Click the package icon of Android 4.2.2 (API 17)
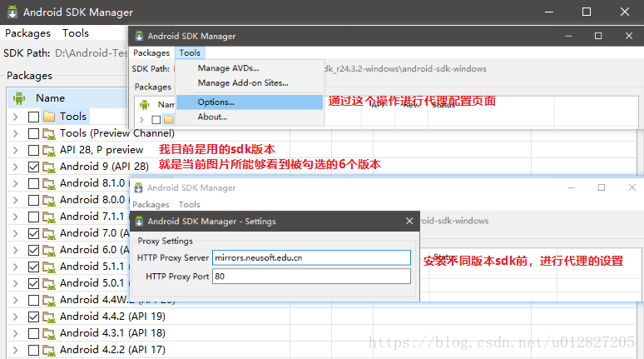Viewport: 644px width, 359px height. [49, 350]
